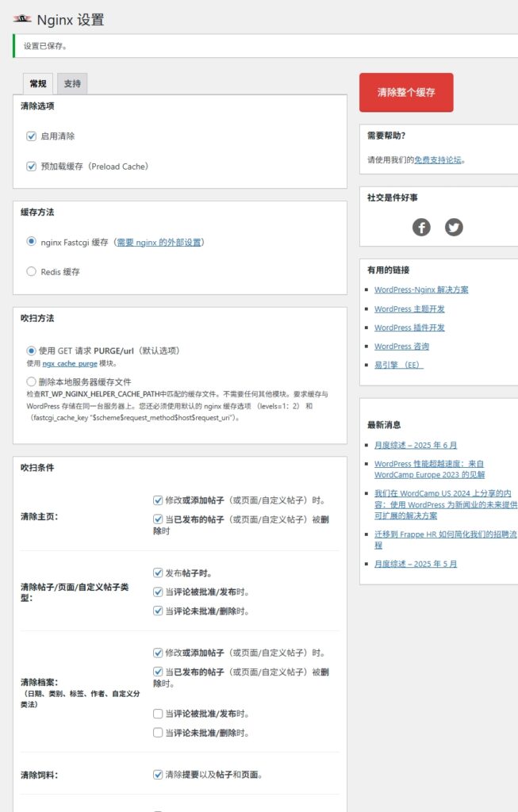Click the Nginx logo beside page title

pos(22,19)
